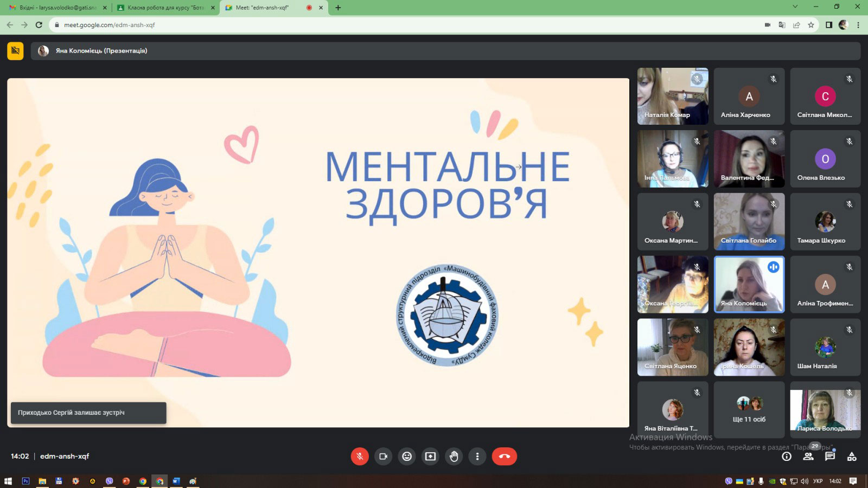Select Світлана Яценко video tile
The image size is (868, 488).
[x=673, y=347]
